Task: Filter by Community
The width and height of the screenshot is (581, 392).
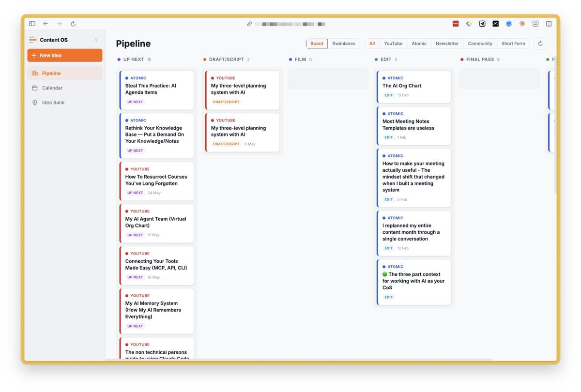Action: (480, 44)
